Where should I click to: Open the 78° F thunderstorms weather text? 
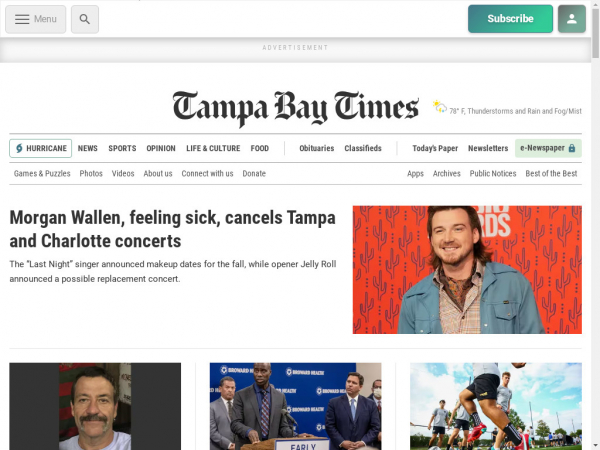pos(515,111)
